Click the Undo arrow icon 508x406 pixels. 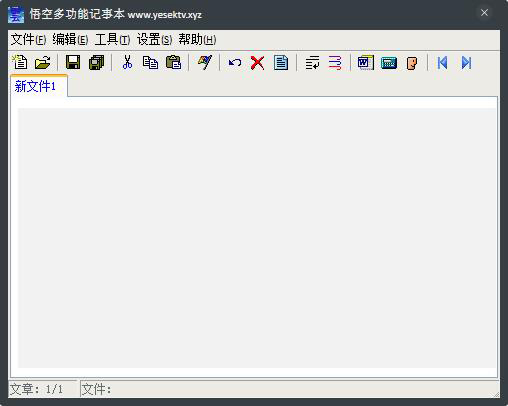(x=235, y=62)
